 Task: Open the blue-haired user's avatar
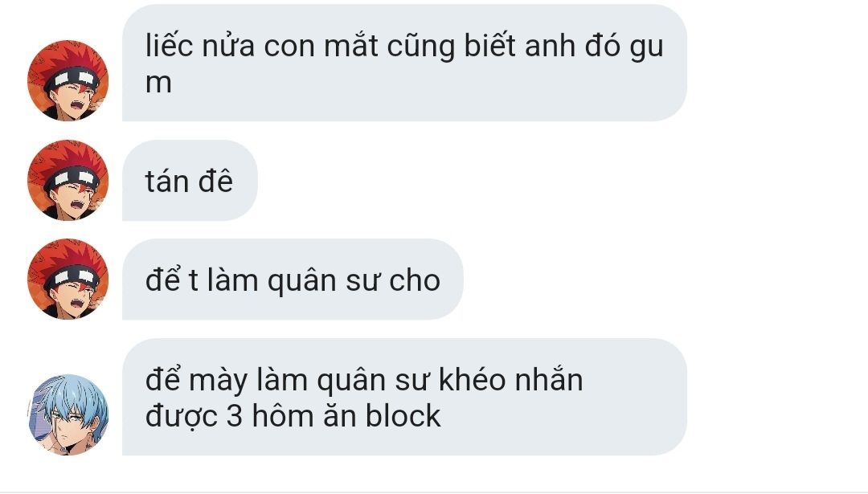(68, 415)
